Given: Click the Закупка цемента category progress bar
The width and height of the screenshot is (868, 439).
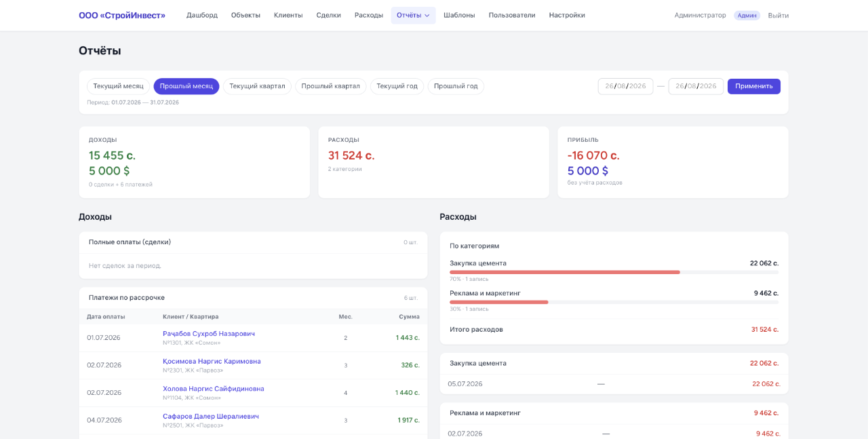Looking at the screenshot, I should coord(614,272).
